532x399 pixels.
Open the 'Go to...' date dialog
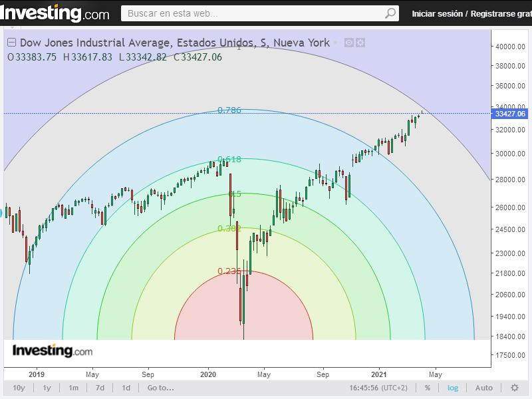click(160, 388)
